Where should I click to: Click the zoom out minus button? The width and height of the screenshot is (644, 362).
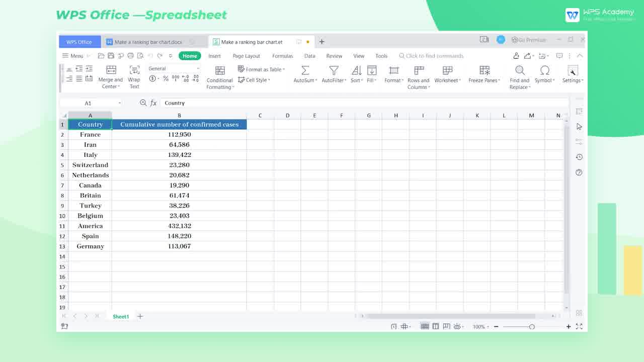[496, 327]
